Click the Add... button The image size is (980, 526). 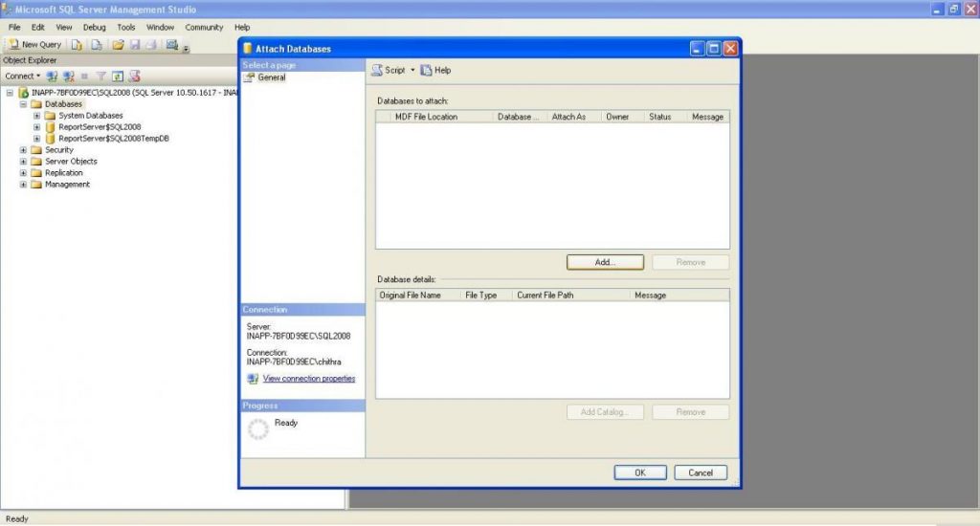pyautogui.click(x=605, y=262)
